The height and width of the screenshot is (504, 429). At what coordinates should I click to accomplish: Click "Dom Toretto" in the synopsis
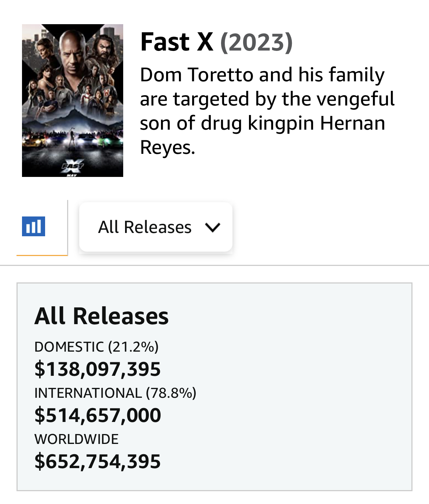[197, 75]
